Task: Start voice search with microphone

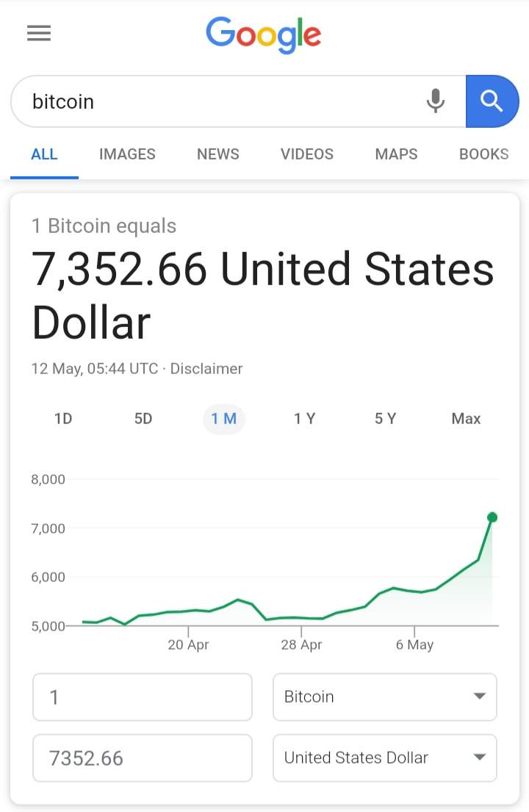Action: click(436, 101)
